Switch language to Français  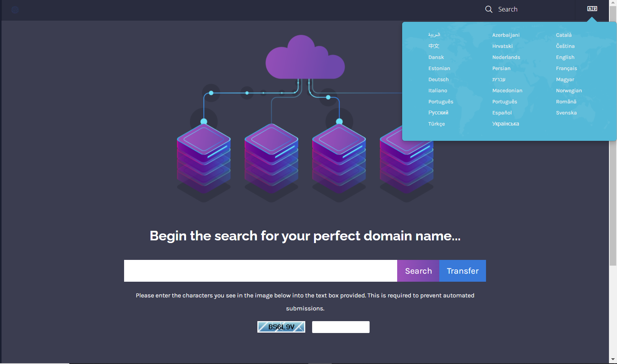pyautogui.click(x=566, y=69)
